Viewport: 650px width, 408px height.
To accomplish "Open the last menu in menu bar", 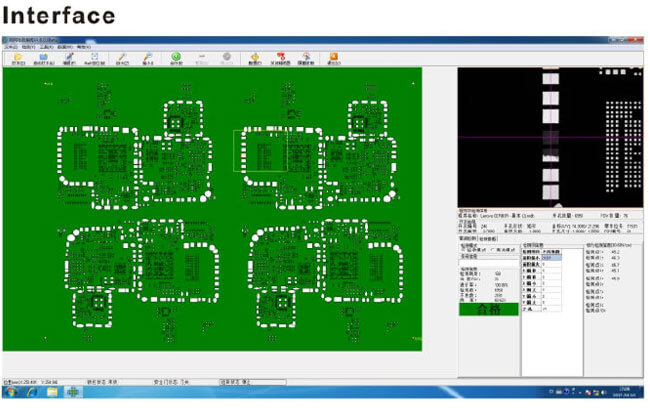I will click(x=83, y=46).
